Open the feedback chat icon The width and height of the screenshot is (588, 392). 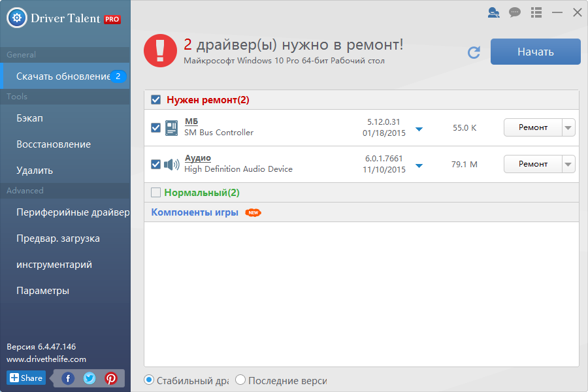(515, 12)
